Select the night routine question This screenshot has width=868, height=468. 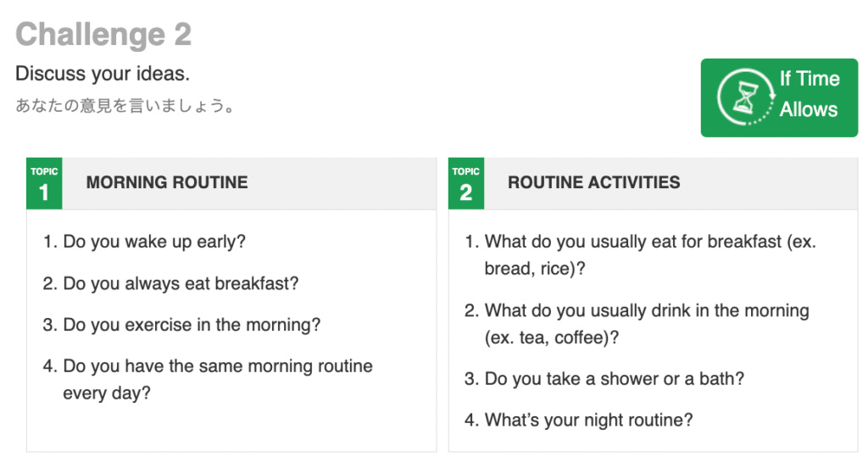point(578,420)
